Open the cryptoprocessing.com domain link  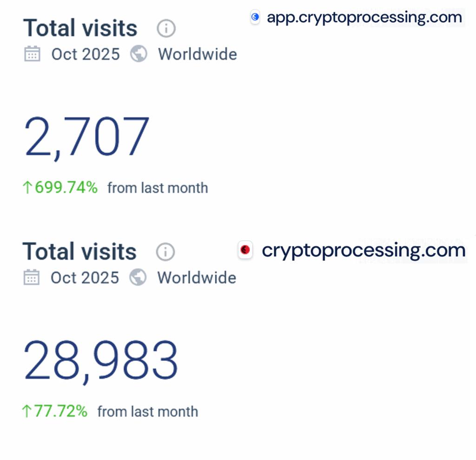[x=363, y=250]
